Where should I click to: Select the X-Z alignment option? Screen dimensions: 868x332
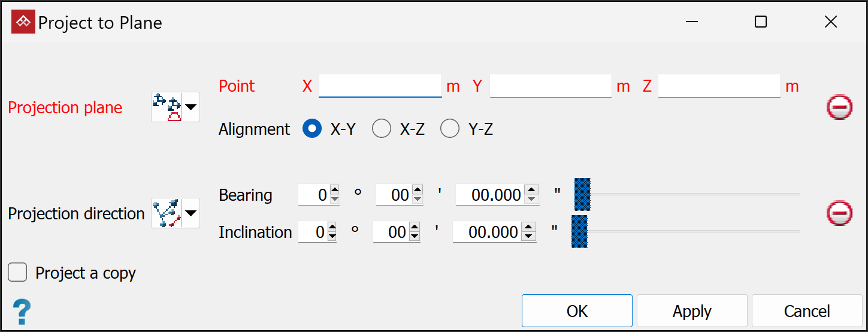click(382, 129)
